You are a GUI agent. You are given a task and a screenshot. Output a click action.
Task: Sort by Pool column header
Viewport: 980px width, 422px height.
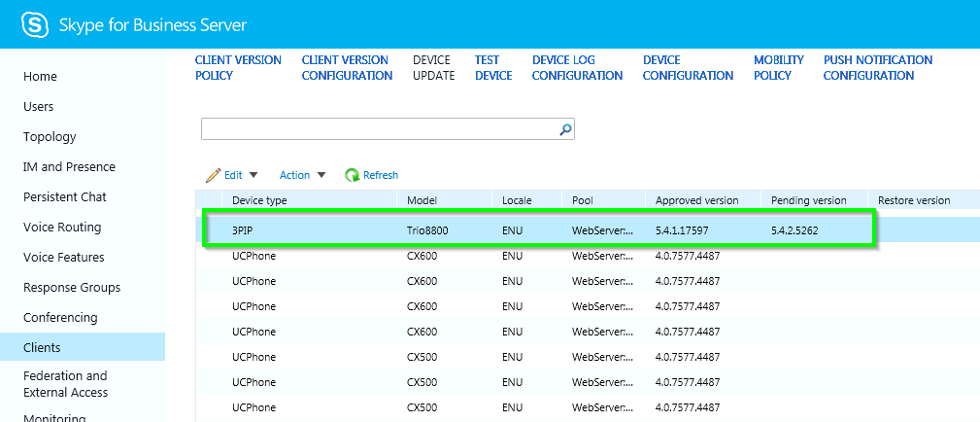point(583,200)
